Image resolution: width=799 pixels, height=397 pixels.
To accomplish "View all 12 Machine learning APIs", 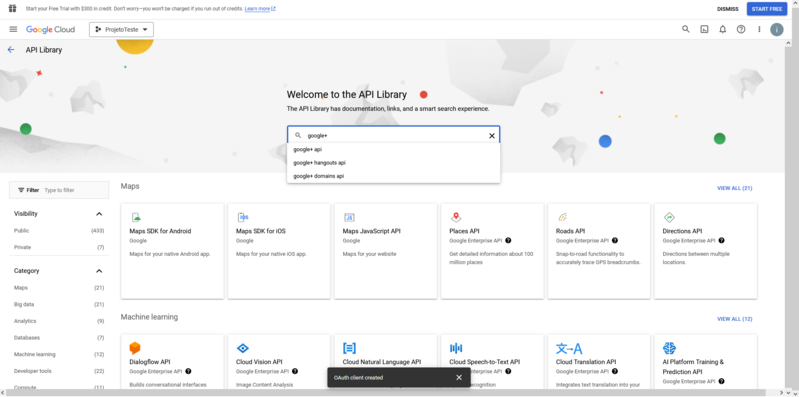I will click(x=734, y=319).
